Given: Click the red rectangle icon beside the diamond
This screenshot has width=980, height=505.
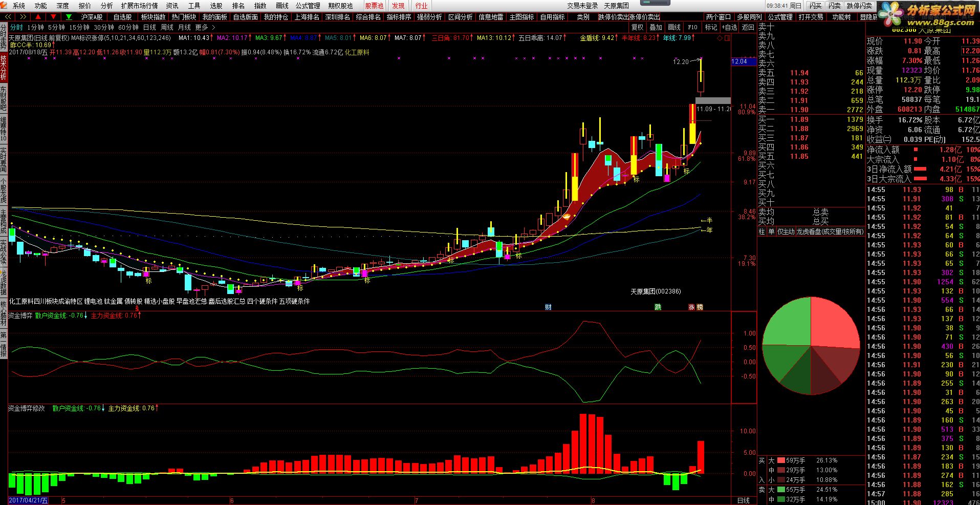Looking at the screenshot, I should point(727,38).
